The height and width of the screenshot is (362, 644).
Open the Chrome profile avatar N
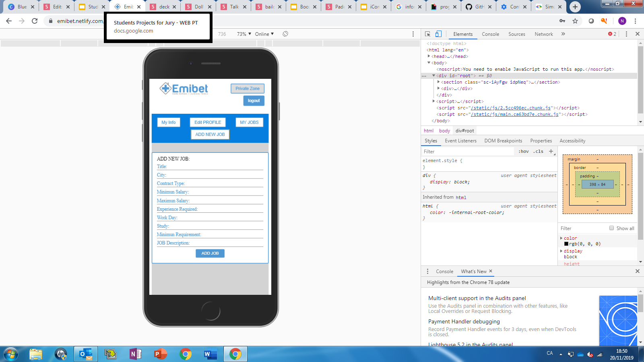[622, 21]
